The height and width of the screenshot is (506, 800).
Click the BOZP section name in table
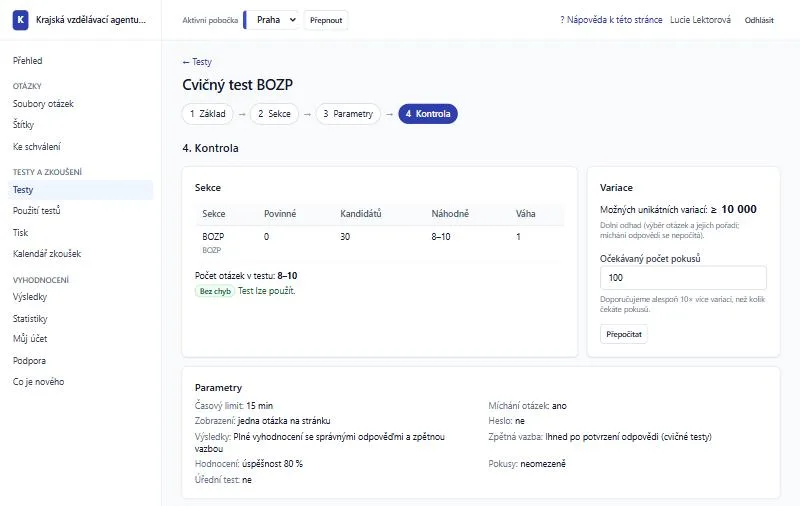pos(213,237)
